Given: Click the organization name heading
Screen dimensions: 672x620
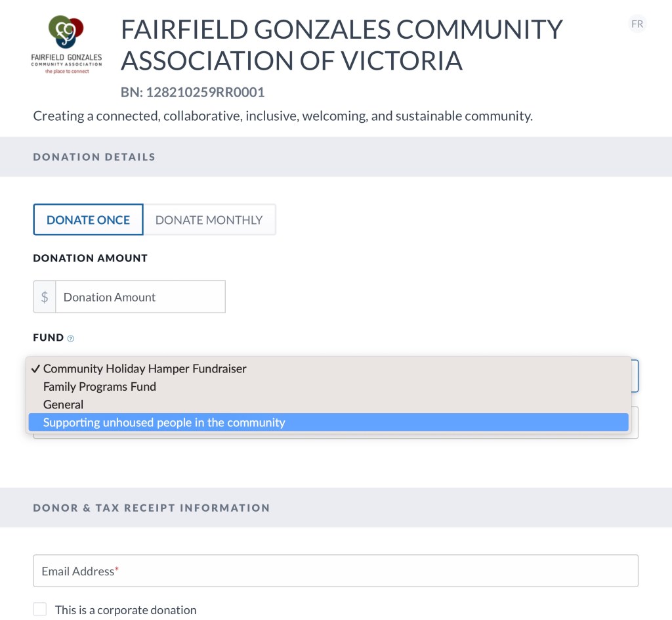Looking at the screenshot, I should click(341, 45).
